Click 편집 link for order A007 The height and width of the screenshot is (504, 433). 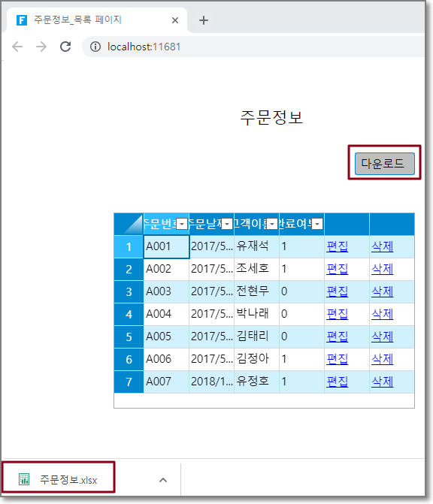(x=337, y=382)
